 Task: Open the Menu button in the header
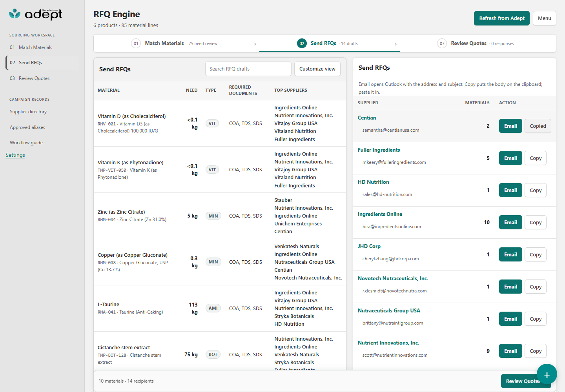pos(545,18)
